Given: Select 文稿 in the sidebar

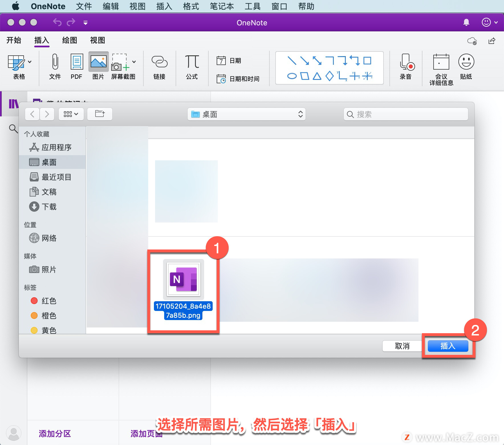Looking at the screenshot, I should (52, 192).
